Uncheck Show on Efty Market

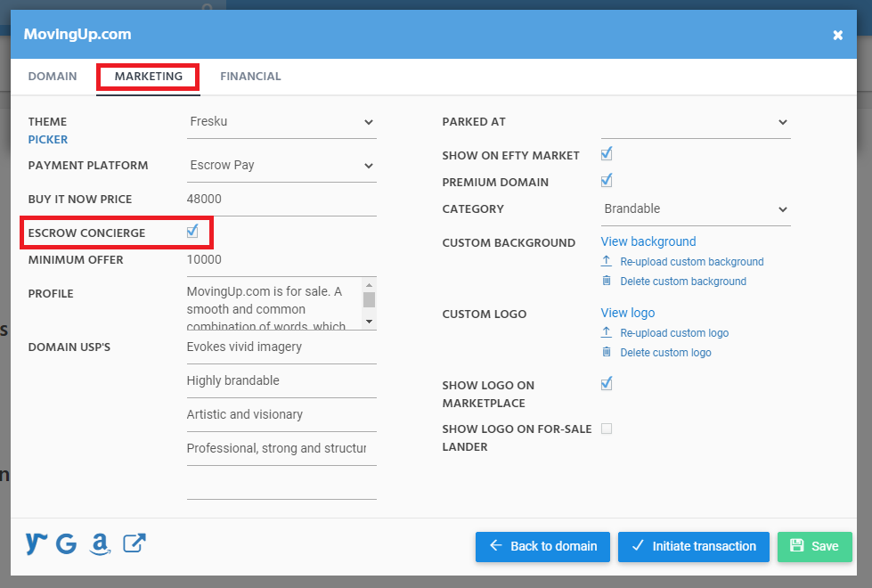click(607, 153)
